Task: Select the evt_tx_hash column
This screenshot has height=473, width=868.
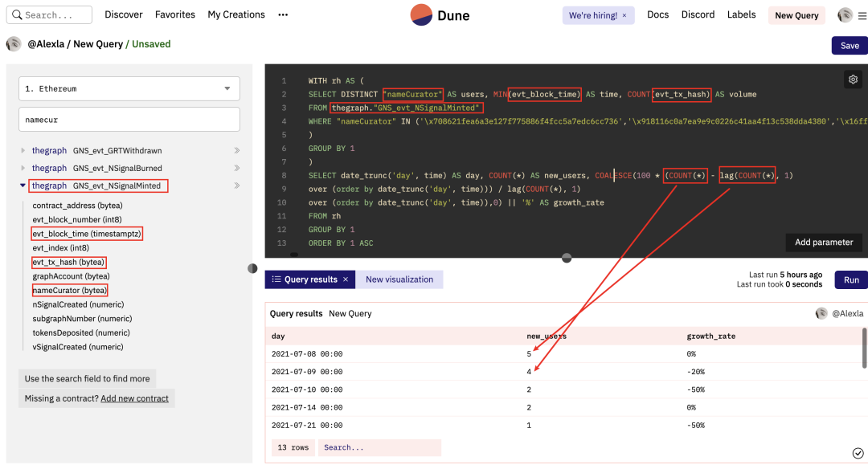Action: click(x=68, y=263)
